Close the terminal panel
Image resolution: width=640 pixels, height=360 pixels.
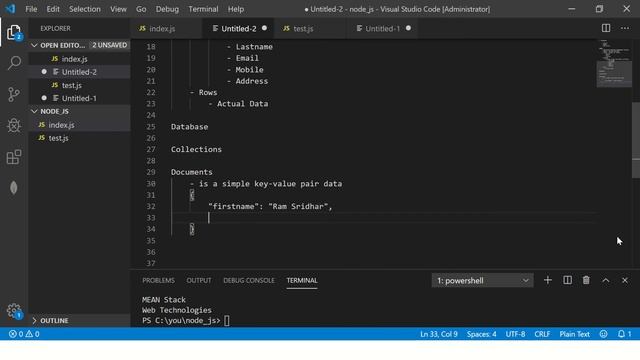point(624,280)
